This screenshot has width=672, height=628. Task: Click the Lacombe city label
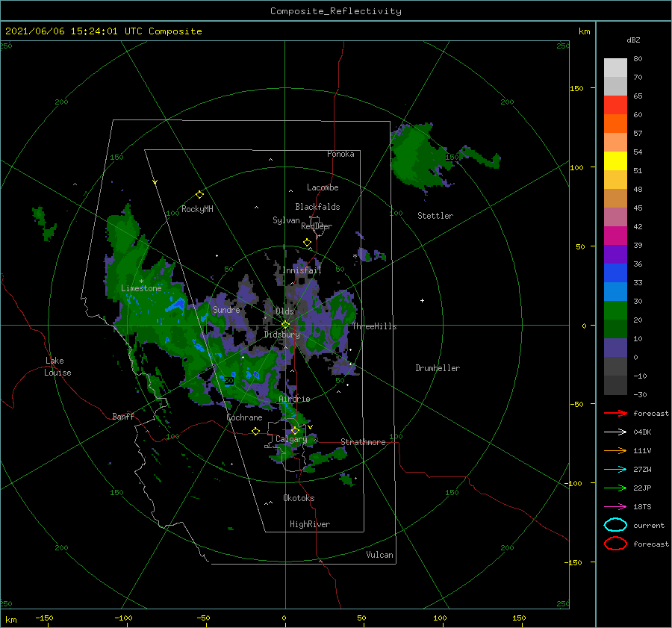pyautogui.click(x=323, y=187)
